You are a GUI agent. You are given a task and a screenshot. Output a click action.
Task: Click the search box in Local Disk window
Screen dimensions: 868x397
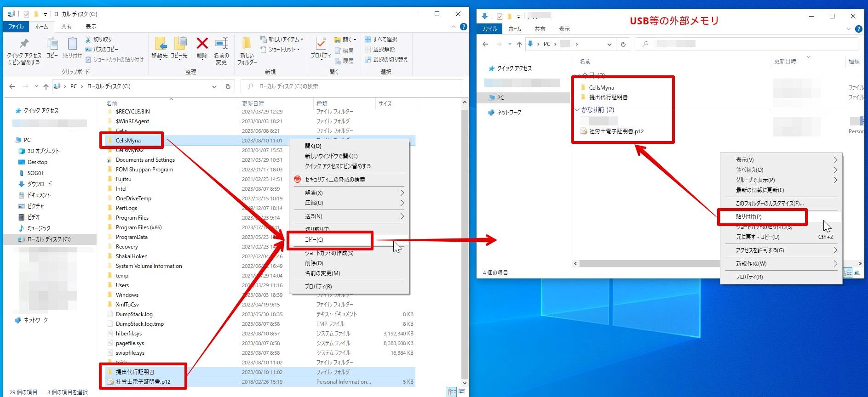352,86
